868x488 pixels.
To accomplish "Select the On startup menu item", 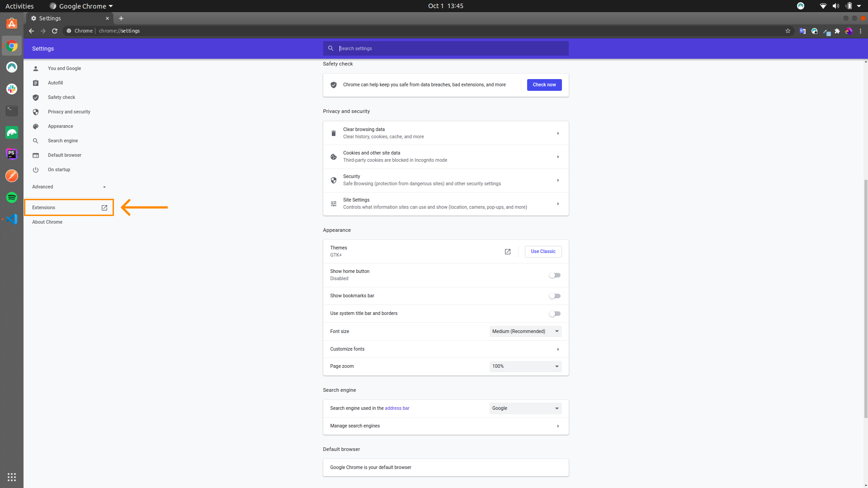I will pyautogui.click(x=59, y=169).
